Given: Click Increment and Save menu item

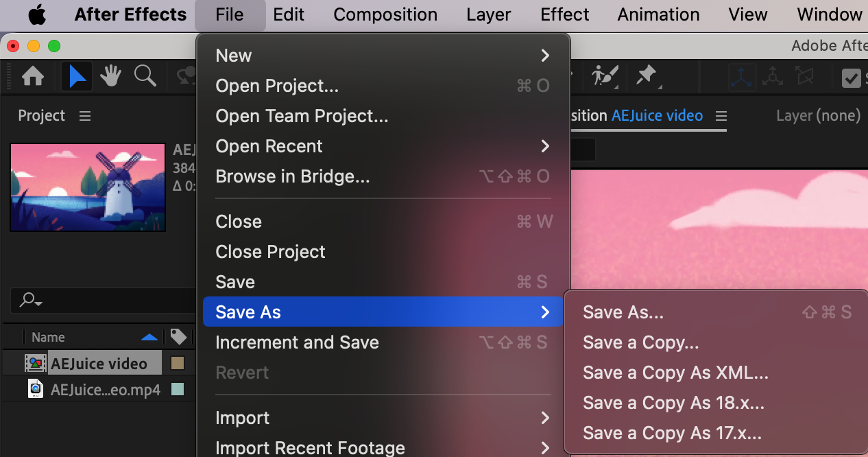Looking at the screenshot, I should click(x=297, y=342).
